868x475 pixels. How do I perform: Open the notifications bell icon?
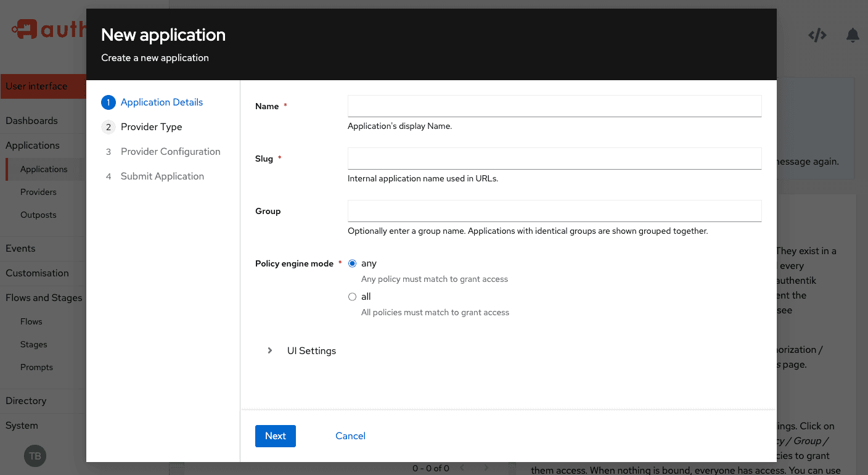click(853, 36)
